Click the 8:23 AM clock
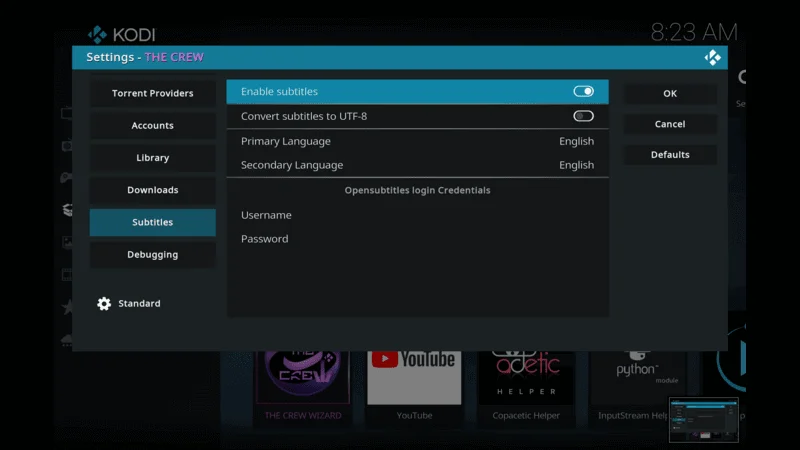Viewport: 800px width, 450px height. (x=694, y=33)
